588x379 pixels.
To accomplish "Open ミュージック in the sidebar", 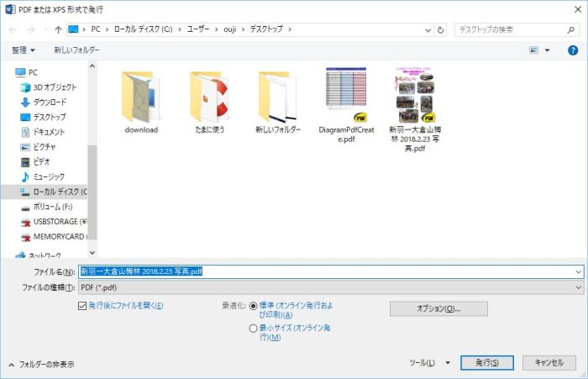I will coord(48,176).
